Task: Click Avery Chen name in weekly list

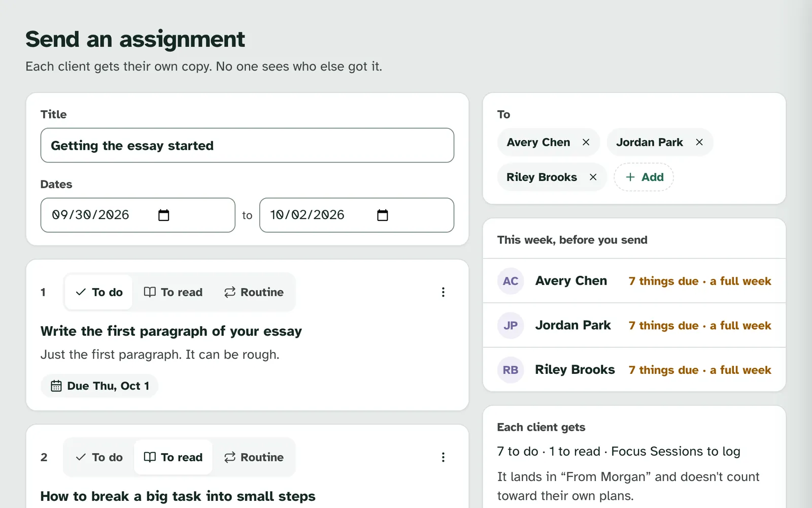Action: pos(571,281)
